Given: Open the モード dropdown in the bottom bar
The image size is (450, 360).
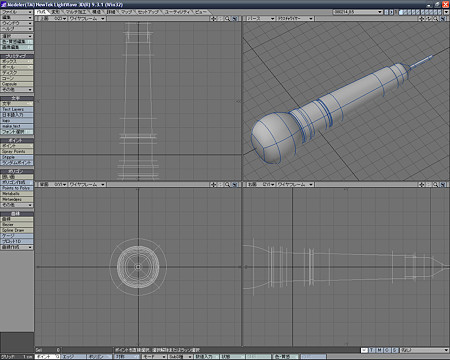Looking at the screenshot, I should click(154, 357).
